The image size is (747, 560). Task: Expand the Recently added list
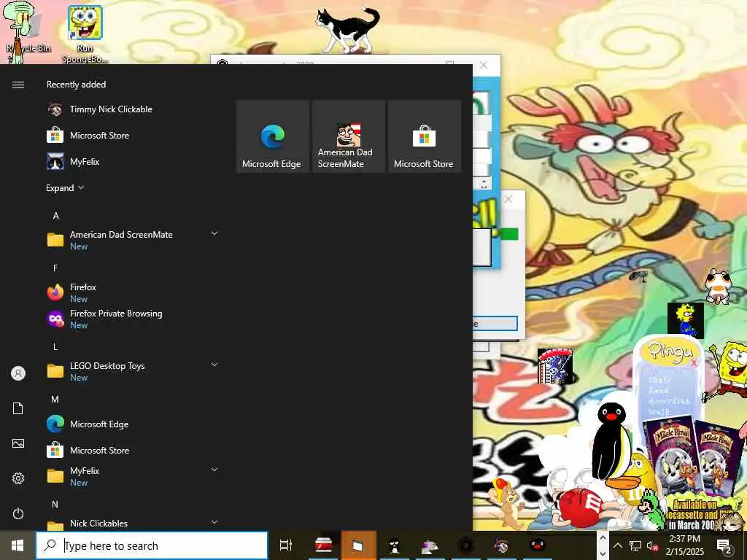tap(65, 187)
